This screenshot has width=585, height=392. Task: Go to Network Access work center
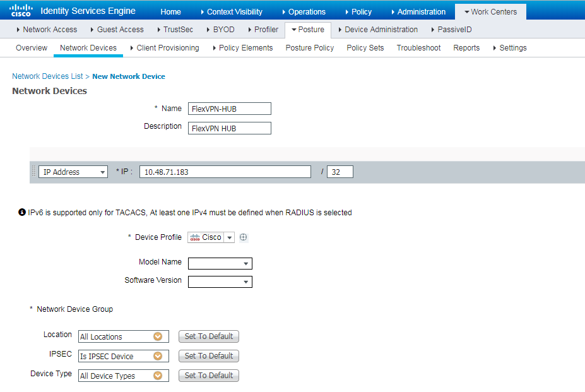click(x=47, y=30)
